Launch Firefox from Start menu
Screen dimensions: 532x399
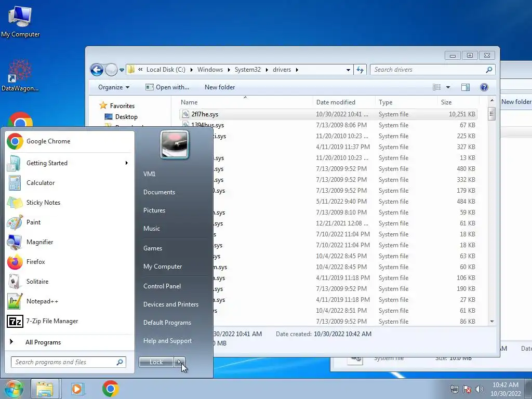[69, 262]
